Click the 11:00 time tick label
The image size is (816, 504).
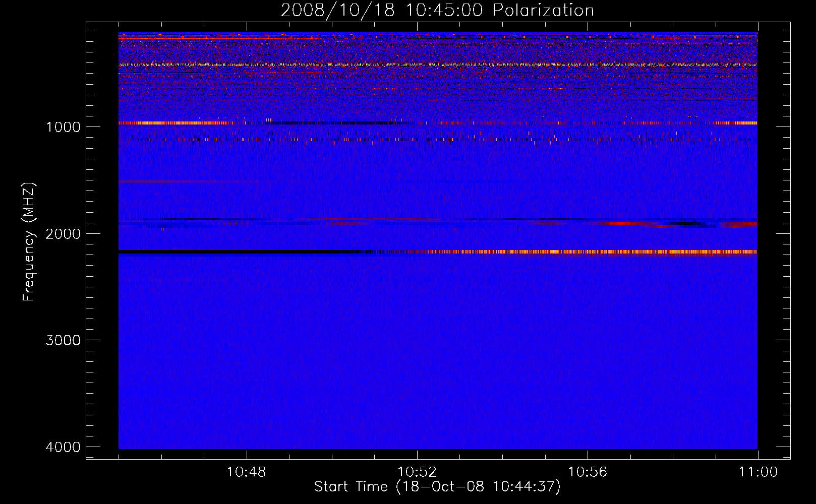[758, 472]
